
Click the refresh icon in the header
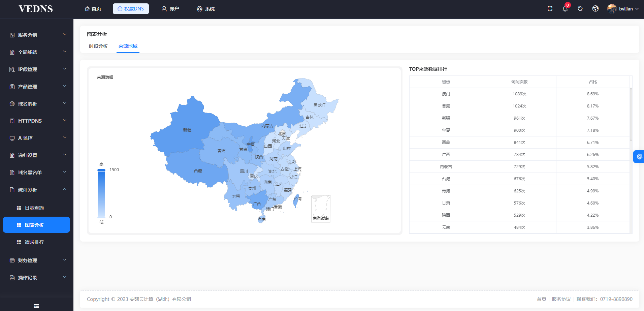coord(580,8)
